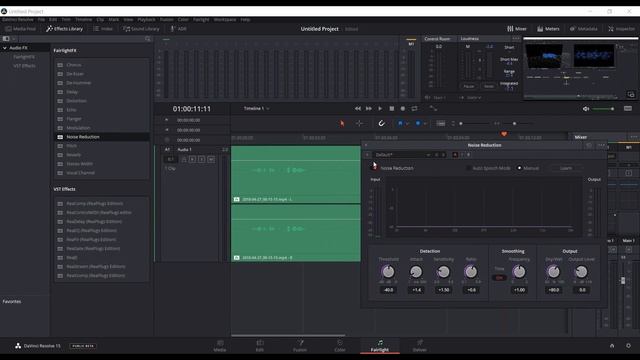Open the ADR panel

[x=178, y=29]
